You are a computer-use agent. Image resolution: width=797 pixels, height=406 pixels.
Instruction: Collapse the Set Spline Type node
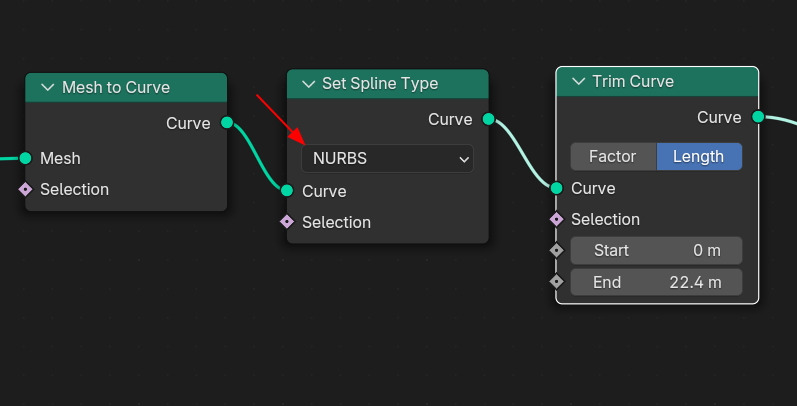tap(309, 84)
